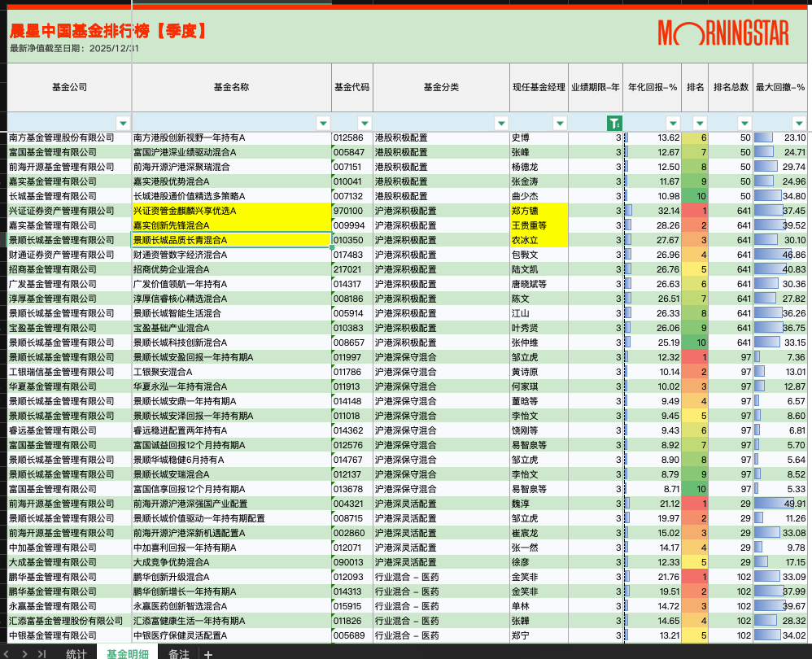This screenshot has width=812, height=659.
Task: Select manager cell 饶刚等
Action: click(x=539, y=430)
